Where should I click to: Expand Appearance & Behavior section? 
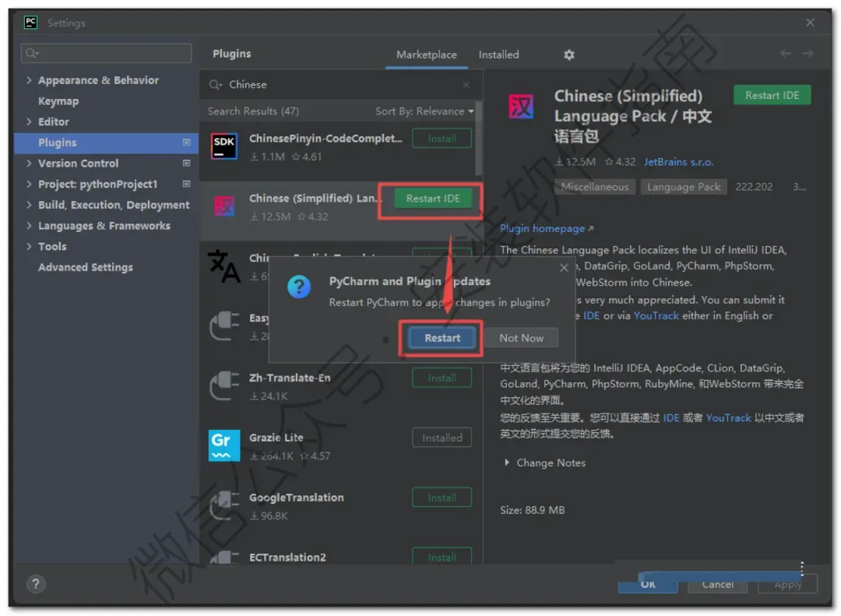click(x=29, y=80)
